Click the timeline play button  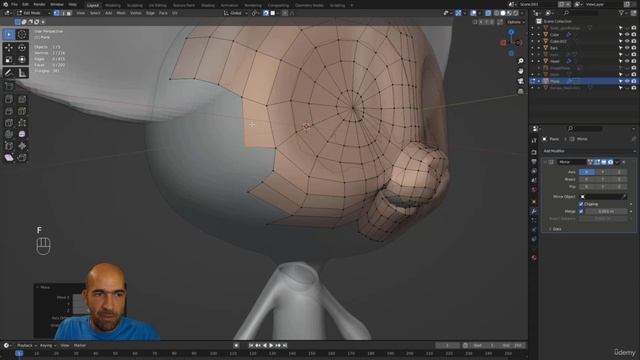(x=271, y=345)
